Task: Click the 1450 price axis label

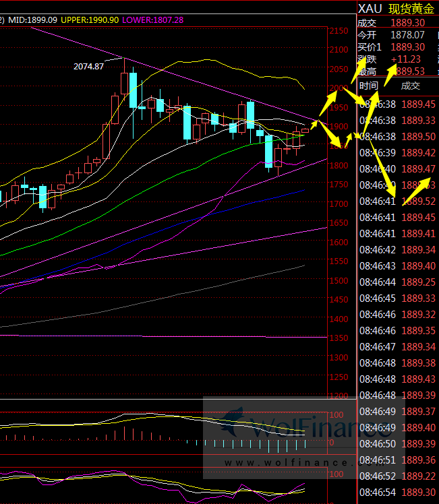Action: [339, 299]
